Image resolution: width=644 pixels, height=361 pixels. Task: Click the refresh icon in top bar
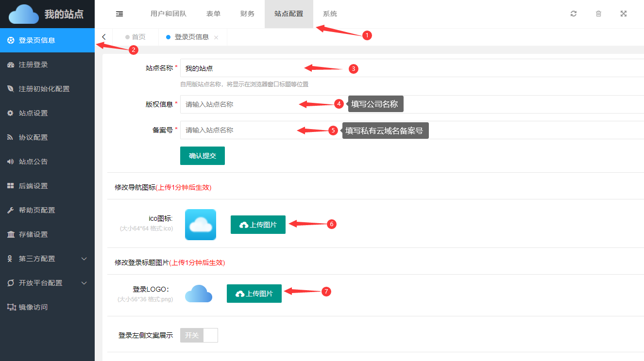tap(574, 14)
